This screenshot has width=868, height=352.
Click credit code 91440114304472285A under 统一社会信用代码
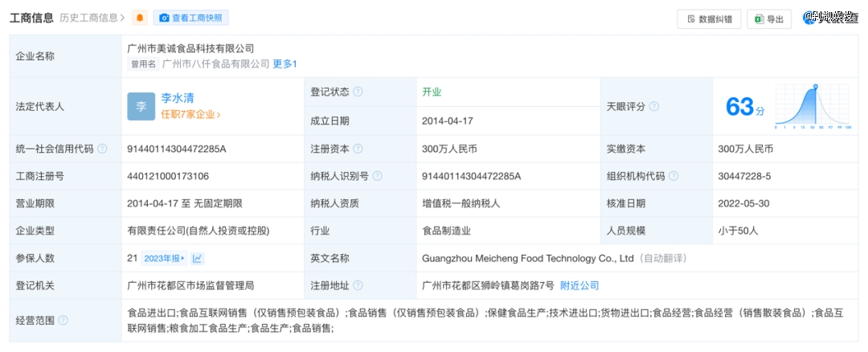[177, 149]
